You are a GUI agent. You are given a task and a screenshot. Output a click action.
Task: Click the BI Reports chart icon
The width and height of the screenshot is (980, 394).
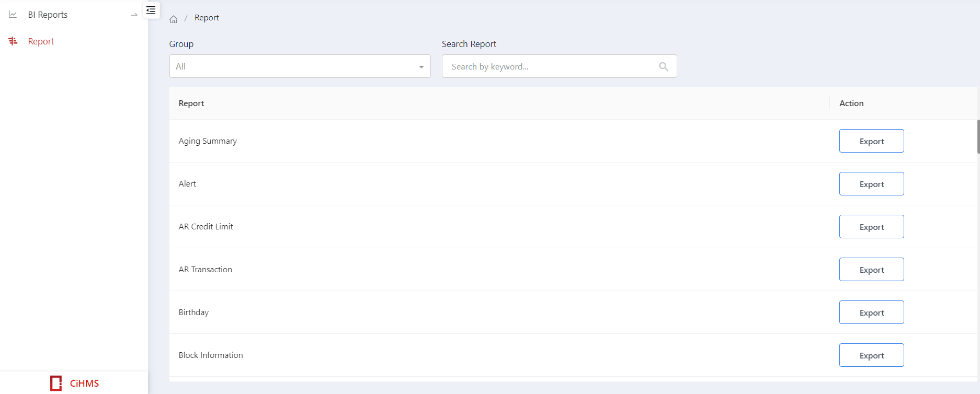[13, 15]
